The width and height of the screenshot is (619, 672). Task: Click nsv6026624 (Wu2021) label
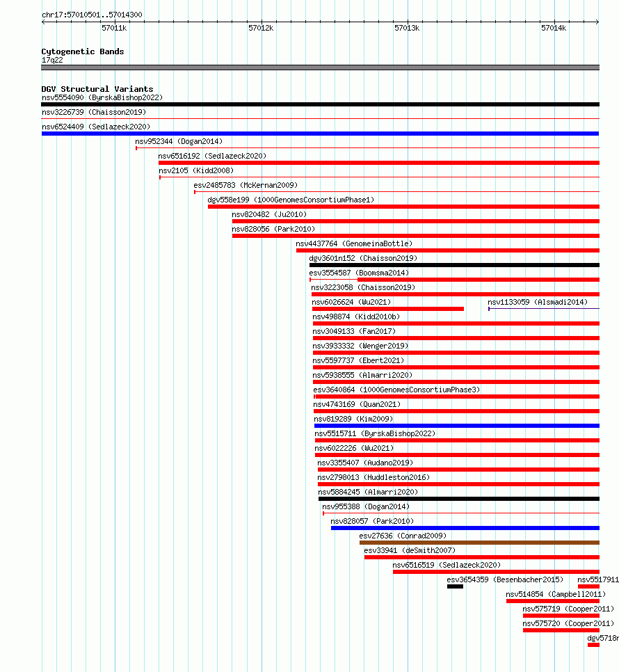(351, 302)
